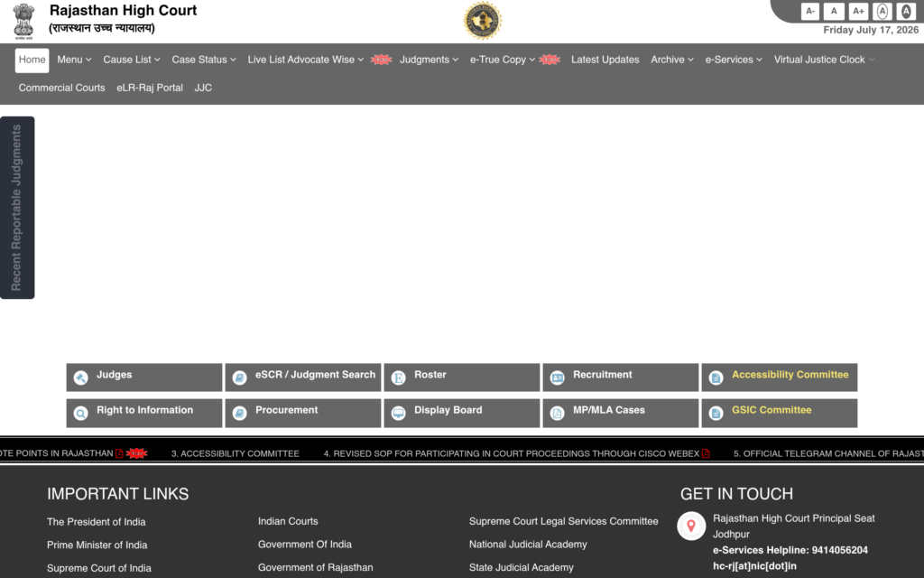Click the Rajasthan High Court center emblem
Screen dimensions: 924x578
coord(483,21)
